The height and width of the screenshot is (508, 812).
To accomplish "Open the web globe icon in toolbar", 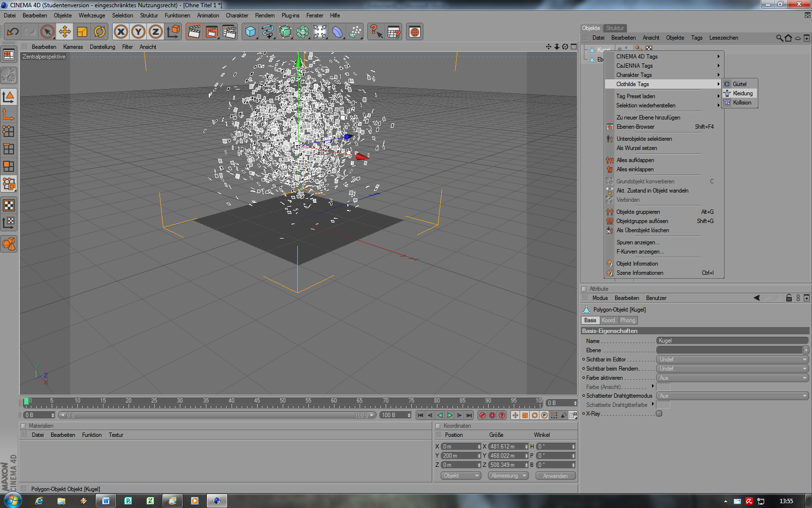I will coord(415,32).
